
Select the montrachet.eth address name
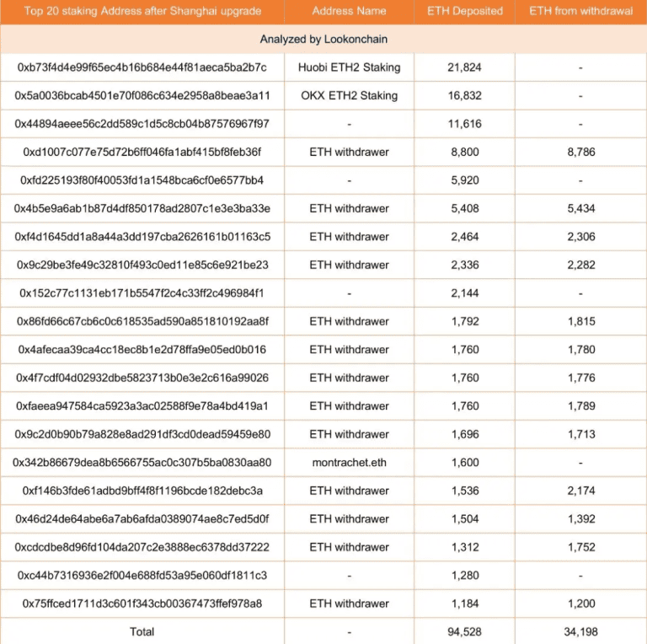349,463
